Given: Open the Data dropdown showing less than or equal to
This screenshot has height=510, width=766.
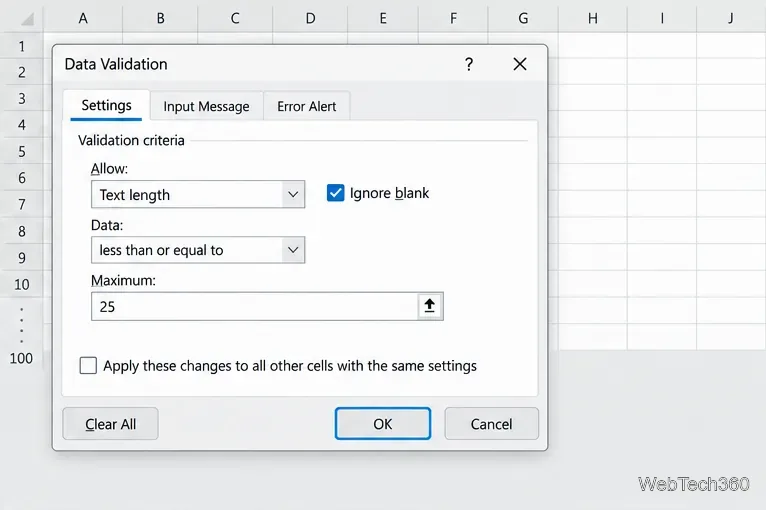Looking at the screenshot, I should [198, 250].
